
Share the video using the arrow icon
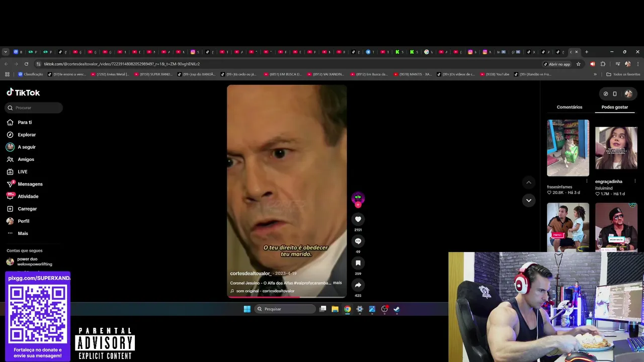pos(358,285)
